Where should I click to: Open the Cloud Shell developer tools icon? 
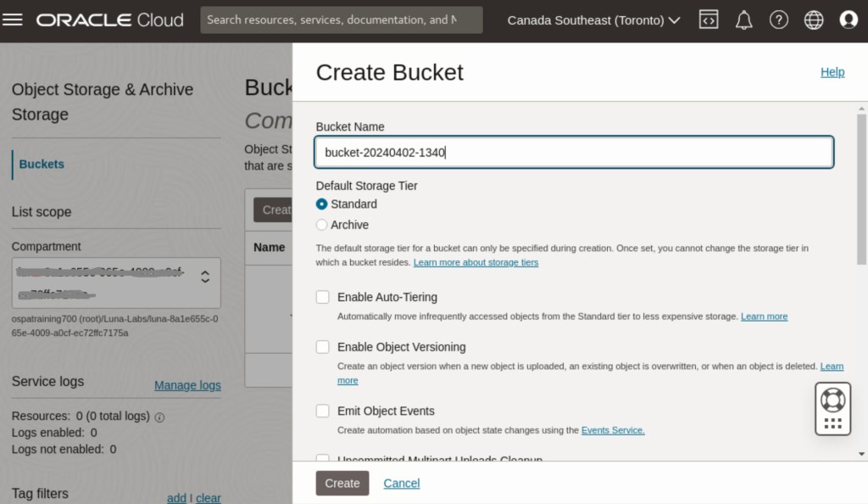click(x=708, y=20)
